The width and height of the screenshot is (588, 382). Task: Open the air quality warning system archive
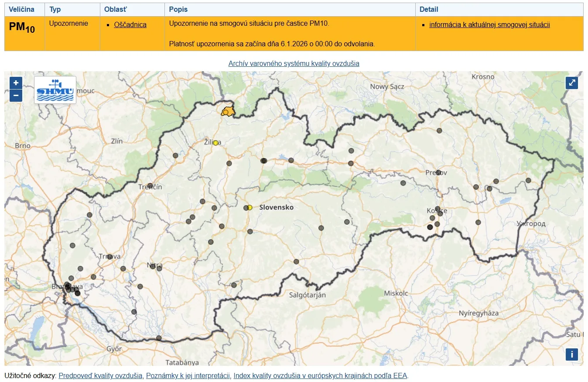click(x=294, y=64)
